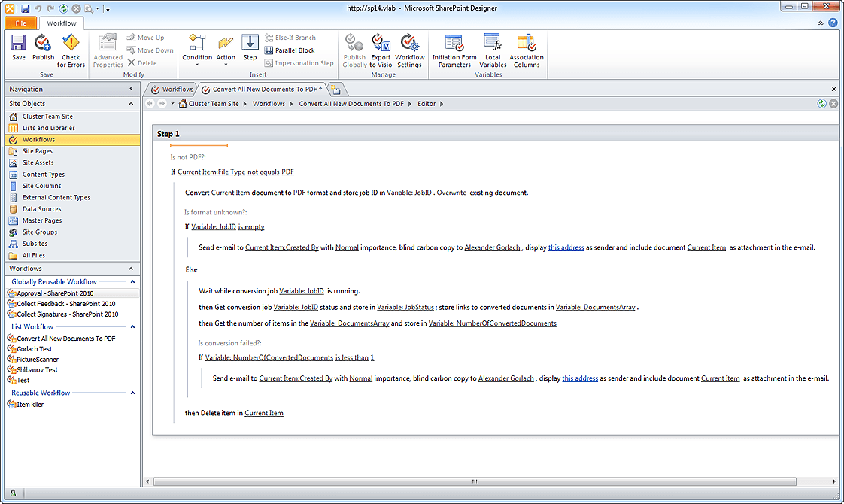Viewport: 844px width, 504px height.
Task: Run Check for Errors
Action: [x=71, y=50]
